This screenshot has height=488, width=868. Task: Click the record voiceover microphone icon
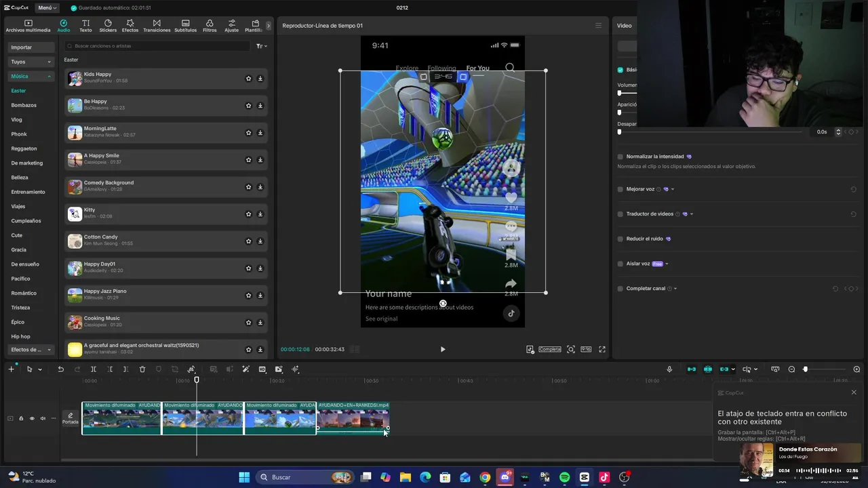[670, 369]
